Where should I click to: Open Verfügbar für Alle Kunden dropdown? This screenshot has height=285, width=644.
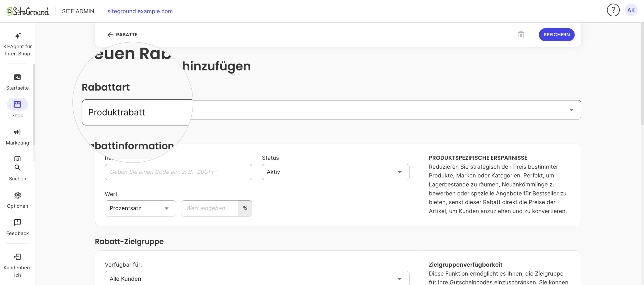(x=257, y=278)
